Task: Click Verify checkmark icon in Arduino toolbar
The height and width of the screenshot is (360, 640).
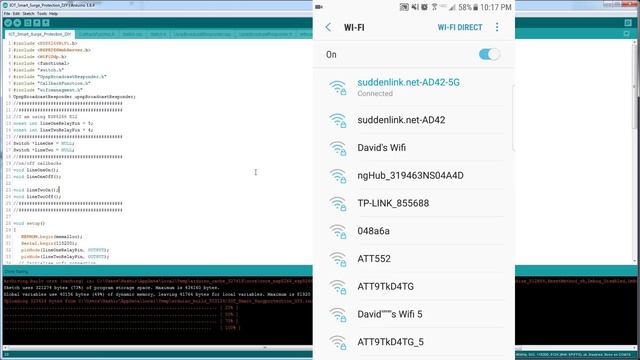Action: coord(8,23)
